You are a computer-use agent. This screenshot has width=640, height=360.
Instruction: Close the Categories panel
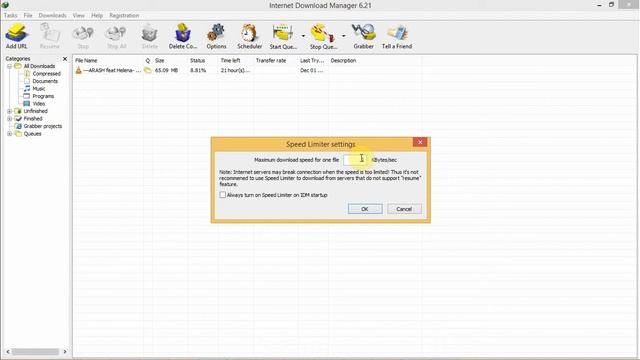point(64,59)
